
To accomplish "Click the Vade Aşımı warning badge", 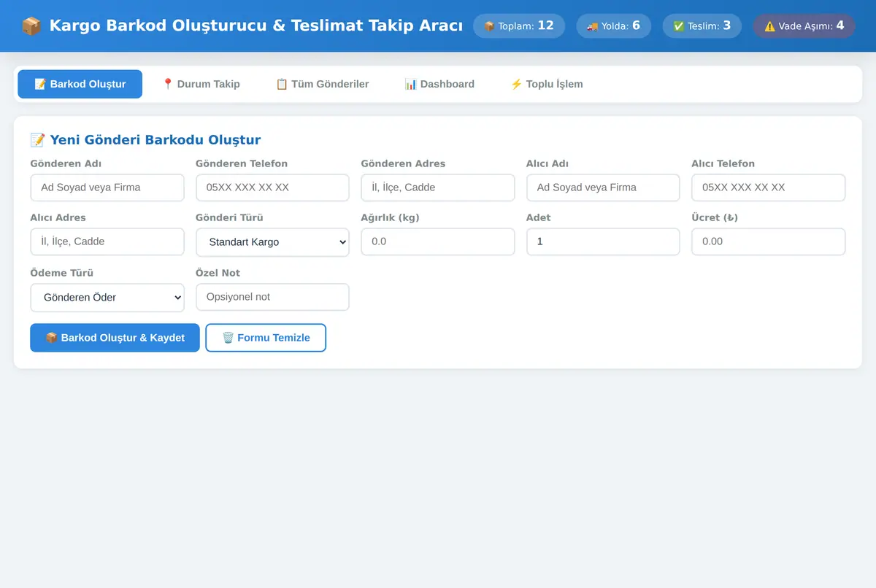I will tap(804, 26).
